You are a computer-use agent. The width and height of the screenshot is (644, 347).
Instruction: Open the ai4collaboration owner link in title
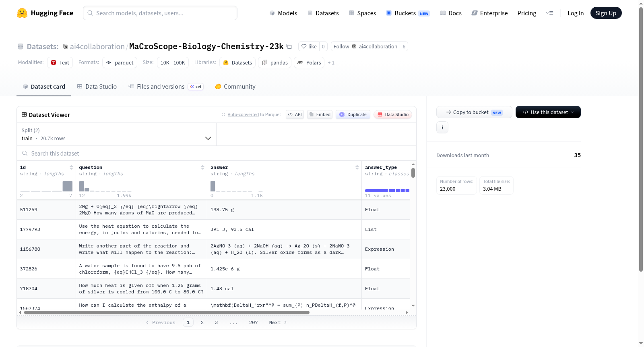tap(97, 46)
